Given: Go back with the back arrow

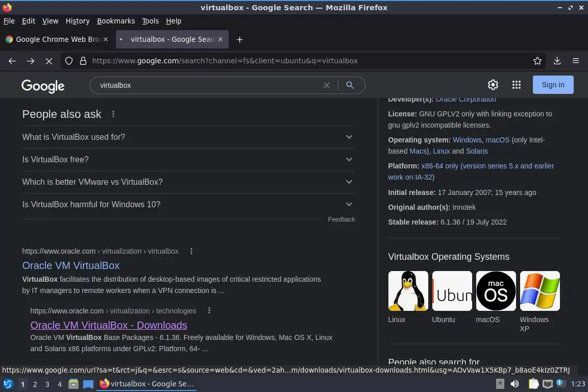Looking at the screenshot, I should coord(12,61).
